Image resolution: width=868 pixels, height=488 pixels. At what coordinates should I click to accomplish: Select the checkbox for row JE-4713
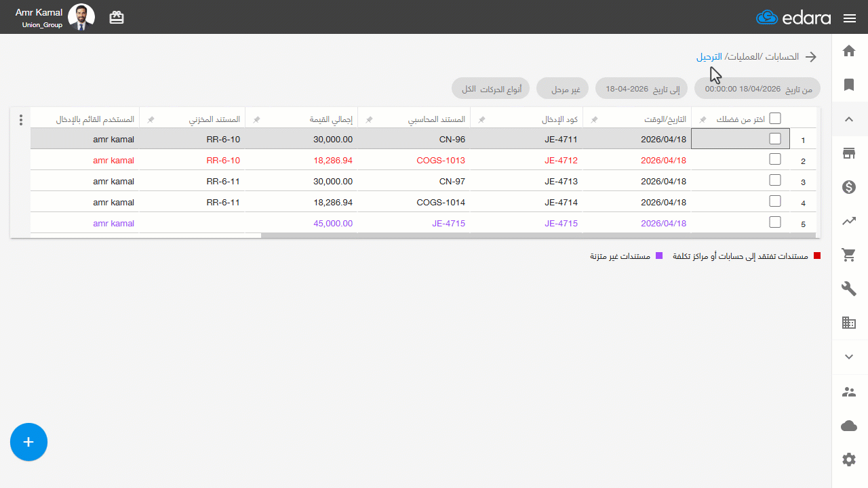(775, 180)
